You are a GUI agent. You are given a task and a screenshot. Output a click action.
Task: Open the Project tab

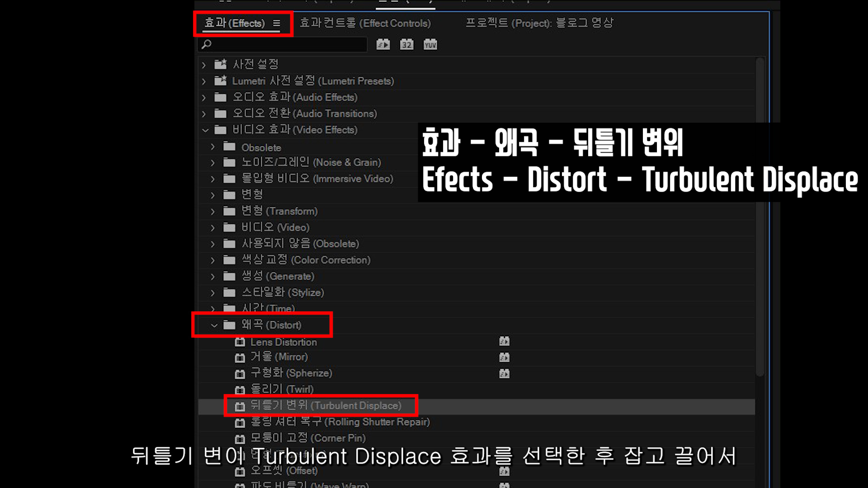[539, 23]
